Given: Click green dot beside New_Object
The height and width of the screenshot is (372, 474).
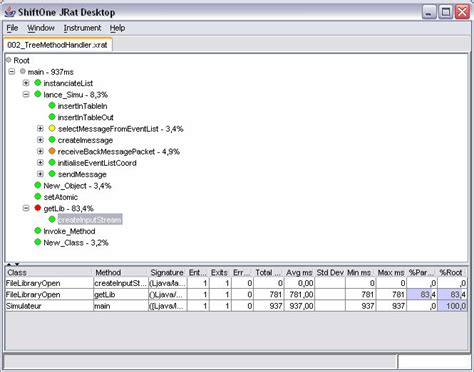Looking at the screenshot, I should [x=38, y=185].
